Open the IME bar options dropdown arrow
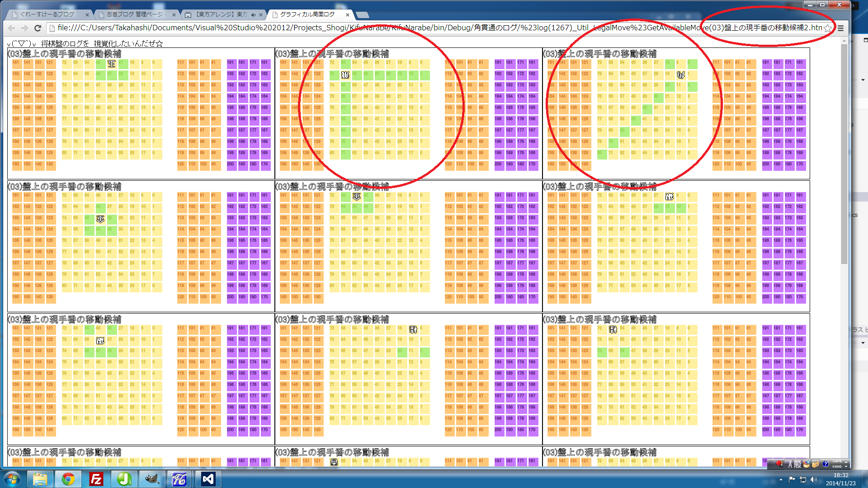 [x=846, y=467]
